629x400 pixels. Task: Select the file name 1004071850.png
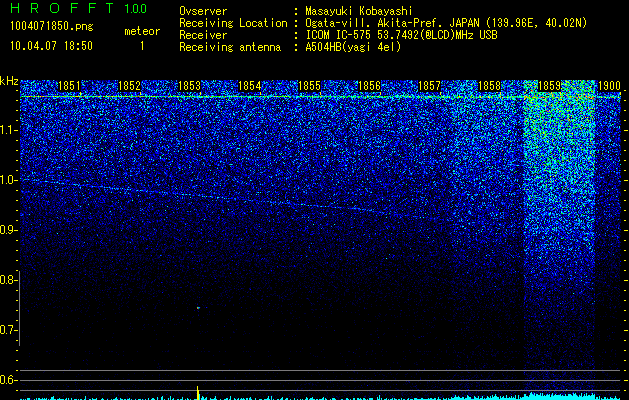tap(52, 27)
